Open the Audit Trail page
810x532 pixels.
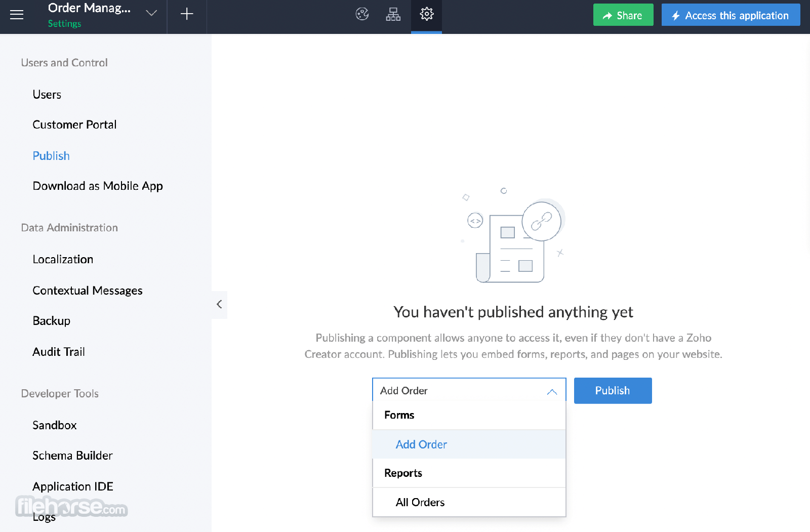pyautogui.click(x=59, y=352)
